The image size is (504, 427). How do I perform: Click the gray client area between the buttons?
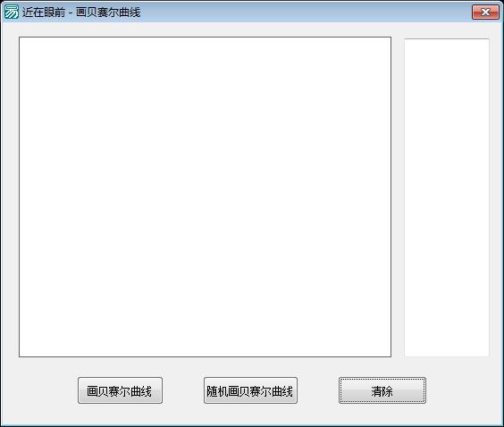coord(183,390)
